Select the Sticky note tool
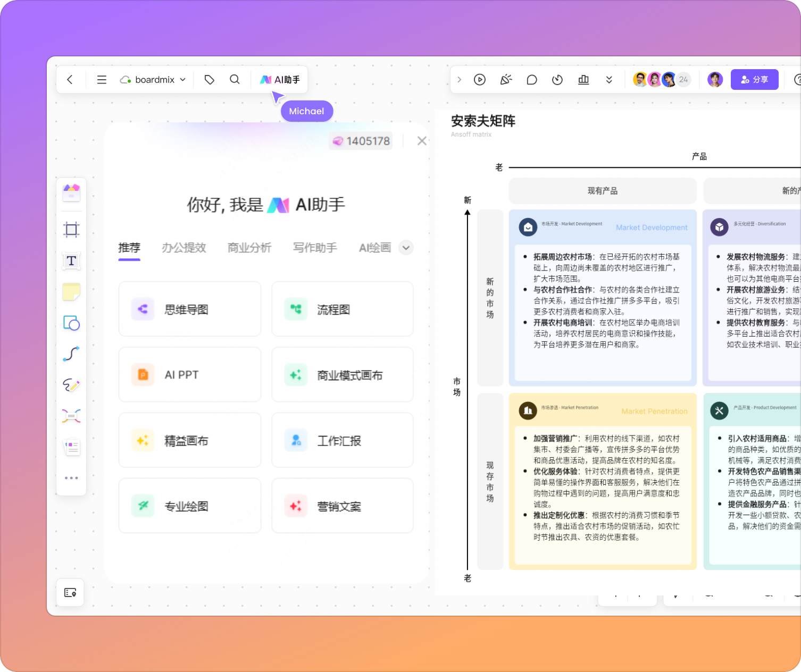The height and width of the screenshot is (672, 801). click(71, 292)
